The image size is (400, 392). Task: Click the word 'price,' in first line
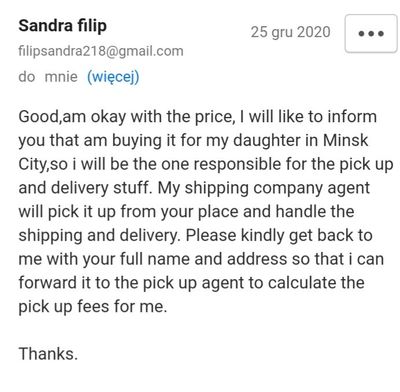[213, 117]
